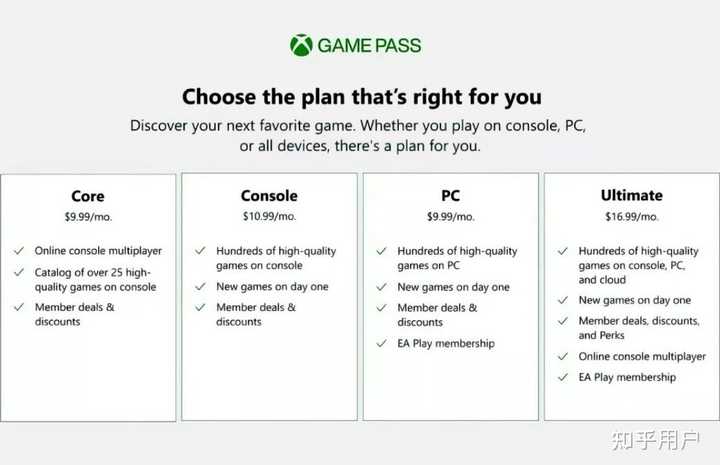The width and height of the screenshot is (720, 465).
Task: Click the Xbox logo icon
Action: 301,45
